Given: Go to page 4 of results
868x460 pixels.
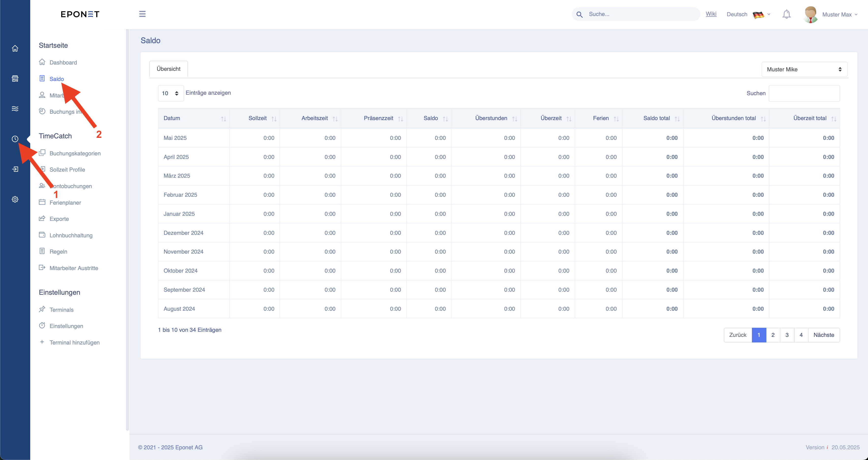Looking at the screenshot, I should click(x=801, y=335).
